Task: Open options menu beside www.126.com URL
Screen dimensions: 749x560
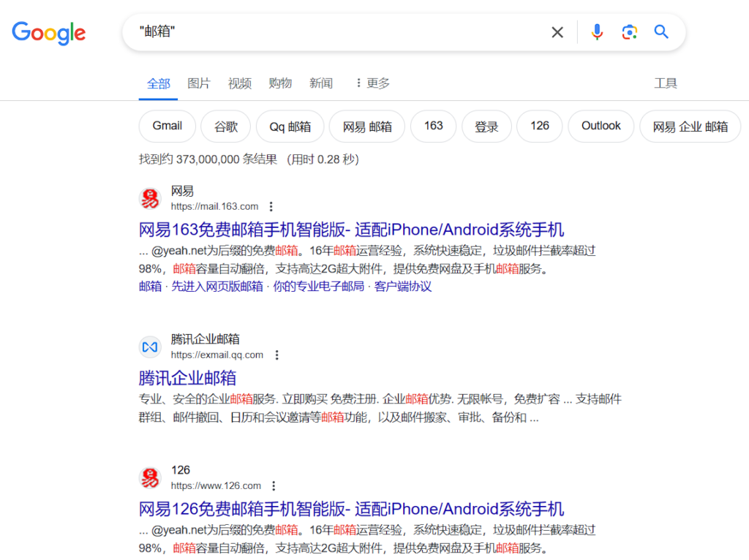Action: [x=274, y=485]
